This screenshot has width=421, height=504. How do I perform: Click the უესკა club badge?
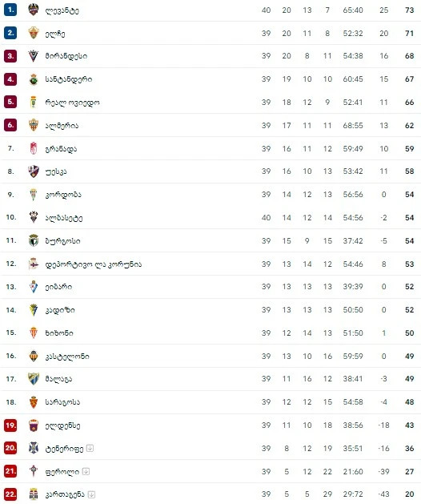pyautogui.click(x=34, y=171)
